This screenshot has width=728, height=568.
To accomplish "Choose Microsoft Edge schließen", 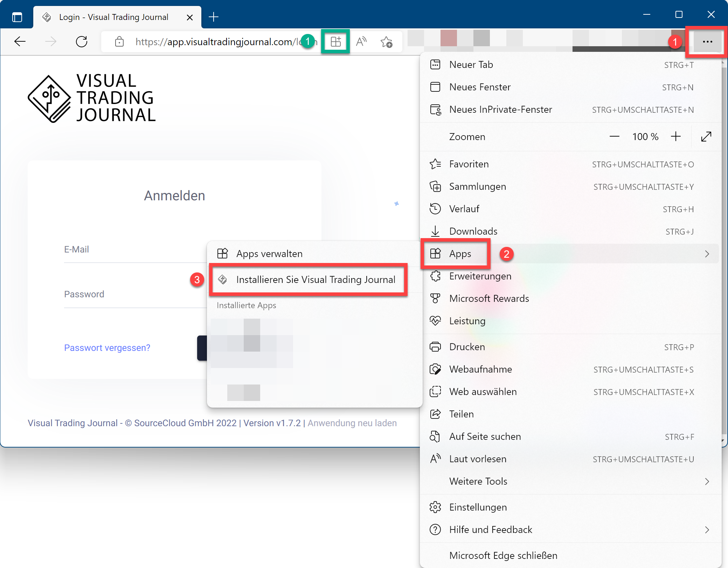I will (x=570, y=556).
